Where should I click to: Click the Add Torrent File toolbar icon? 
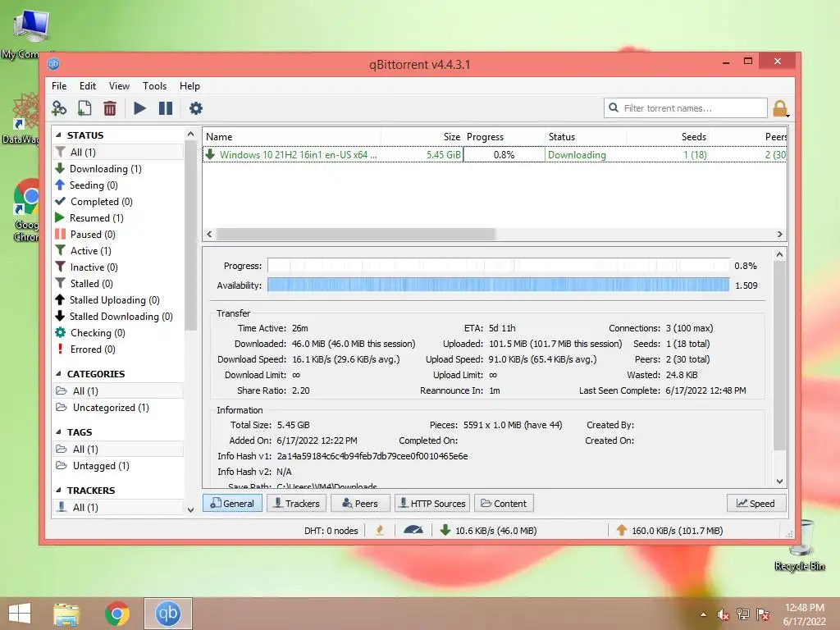pyautogui.click(x=84, y=108)
